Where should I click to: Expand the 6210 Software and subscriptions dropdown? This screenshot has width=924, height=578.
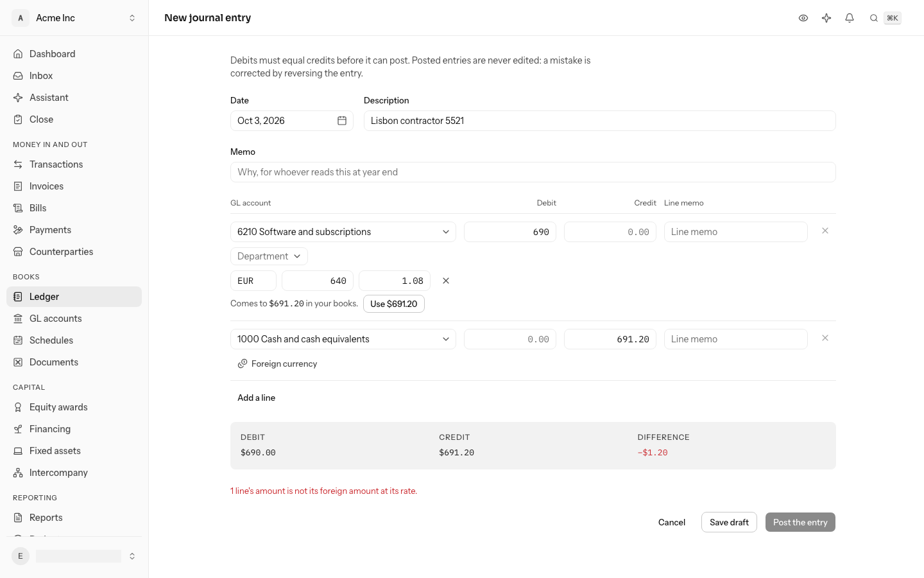click(x=343, y=232)
